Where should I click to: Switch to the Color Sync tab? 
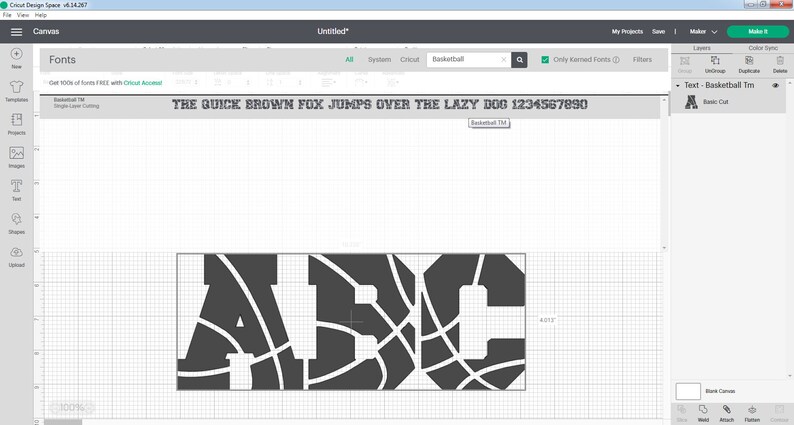(763, 48)
